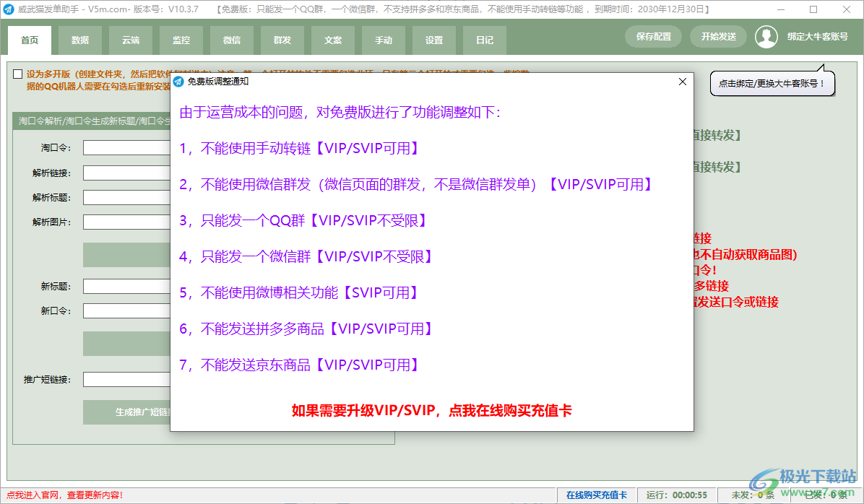This screenshot has height=504, width=864.
Task: Open the 微信 tab
Action: [x=232, y=40]
